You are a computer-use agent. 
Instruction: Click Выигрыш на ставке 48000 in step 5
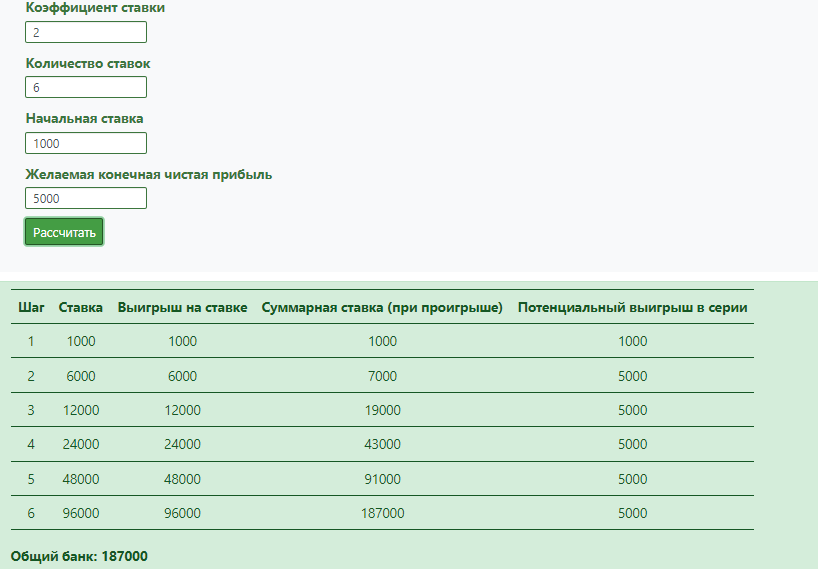tap(183, 479)
